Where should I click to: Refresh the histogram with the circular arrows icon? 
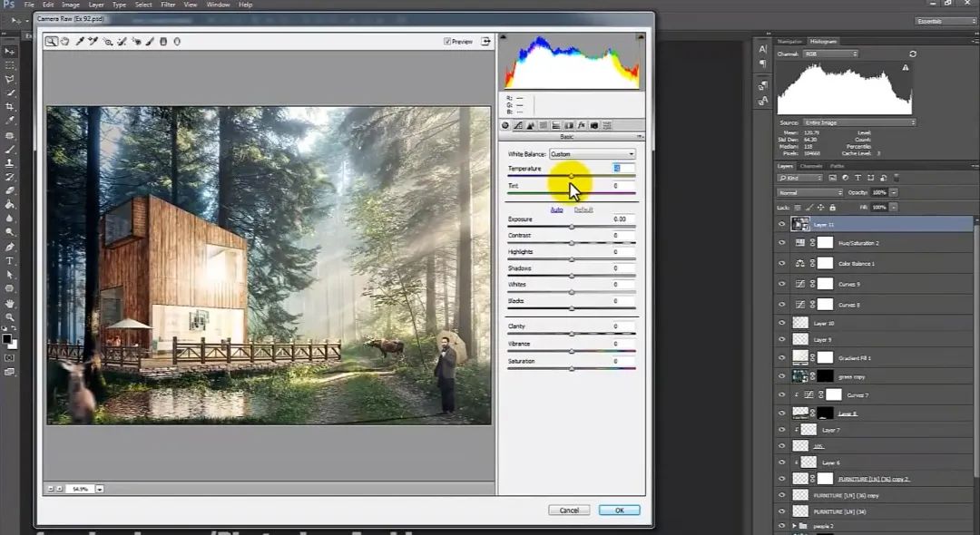[x=912, y=54]
